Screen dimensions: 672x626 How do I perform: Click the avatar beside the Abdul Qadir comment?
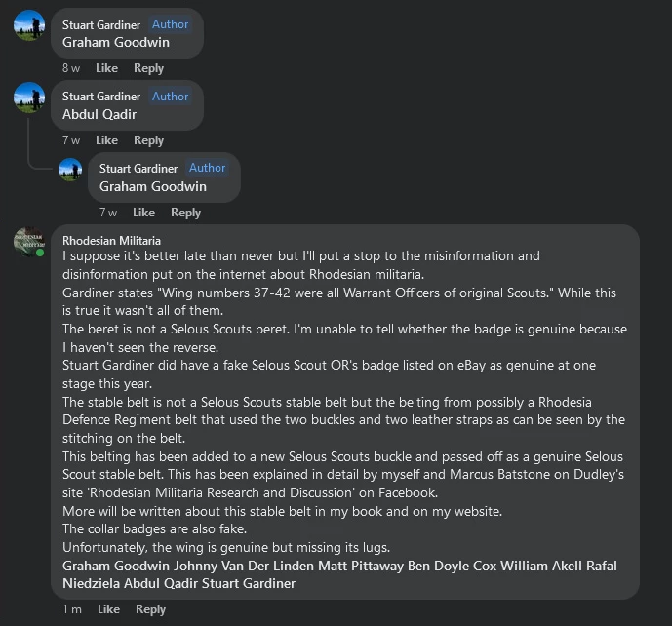pos(29,98)
